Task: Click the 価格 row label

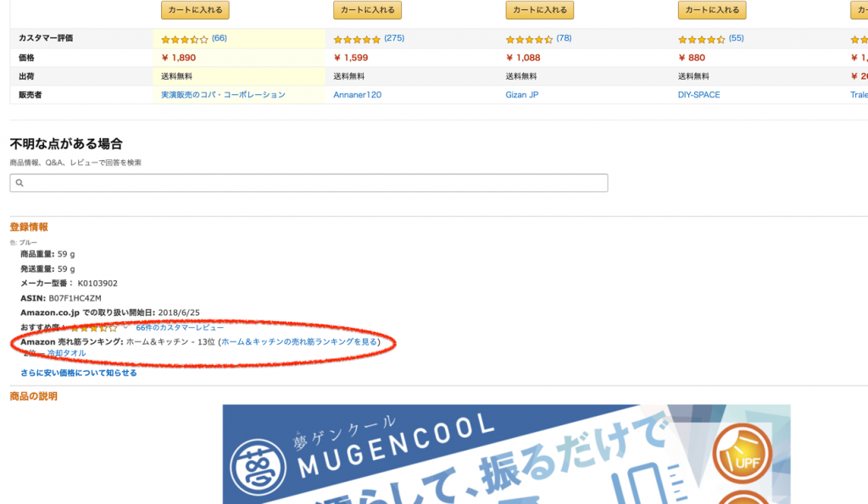Action: tap(26, 58)
